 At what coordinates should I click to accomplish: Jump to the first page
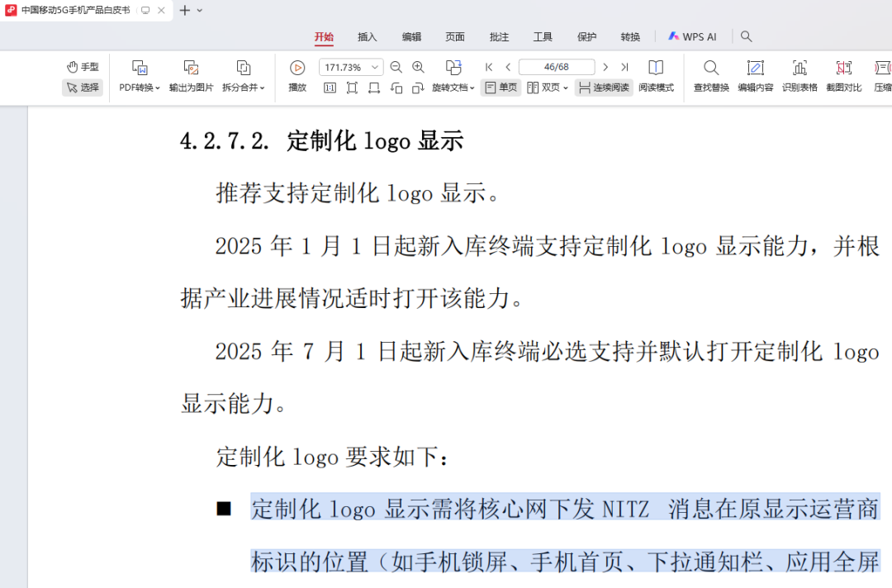(489, 67)
